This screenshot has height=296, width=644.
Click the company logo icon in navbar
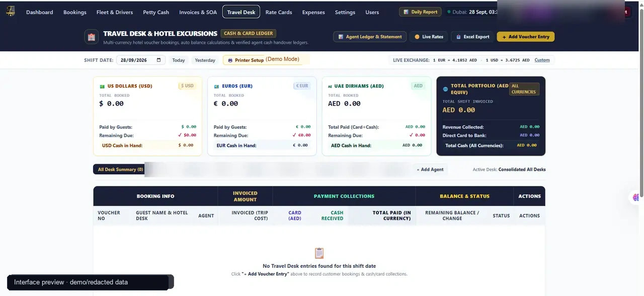[10, 11]
